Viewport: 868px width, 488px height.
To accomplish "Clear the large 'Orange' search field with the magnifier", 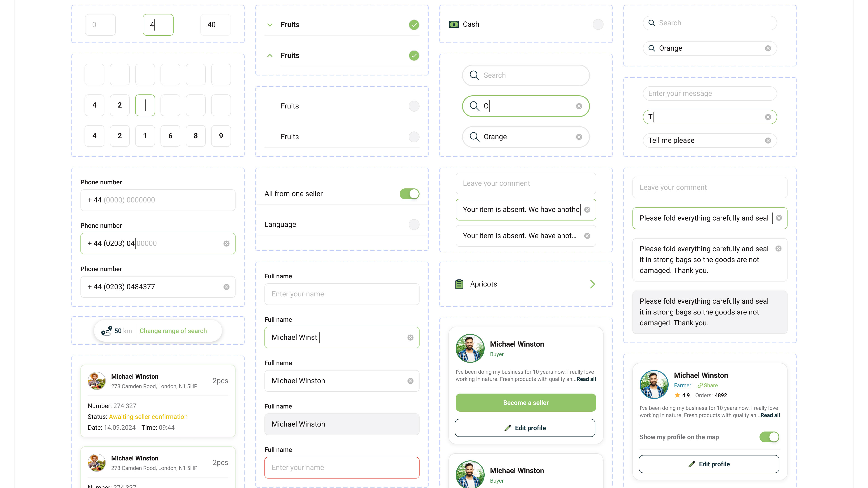I will (579, 137).
